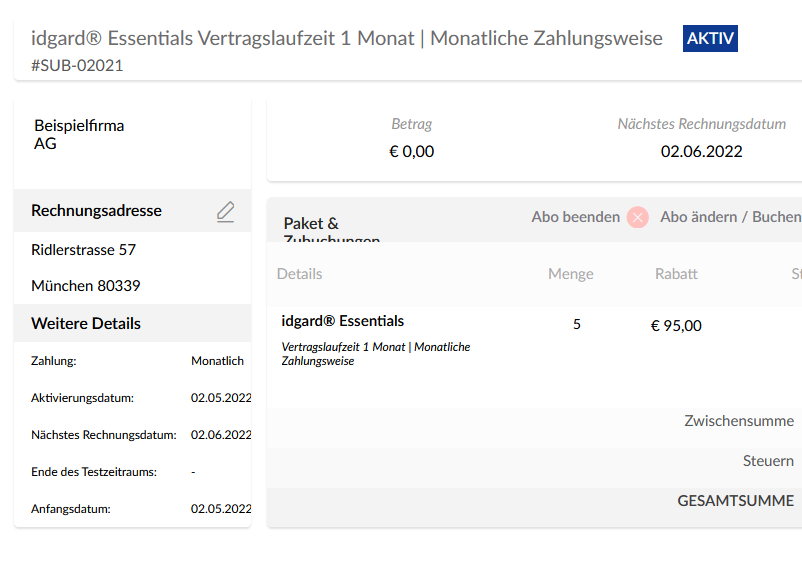Click the Aktivierungsdatum value 02.05.2022

pyautogui.click(x=221, y=398)
